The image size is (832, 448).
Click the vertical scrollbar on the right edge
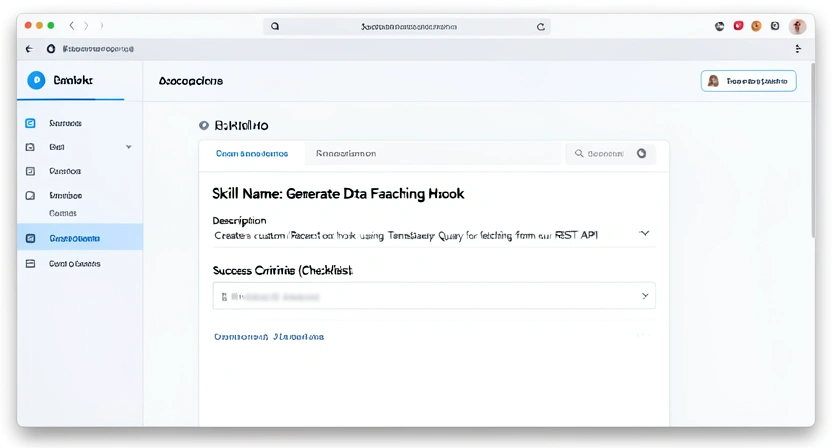pyautogui.click(x=813, y=150)
